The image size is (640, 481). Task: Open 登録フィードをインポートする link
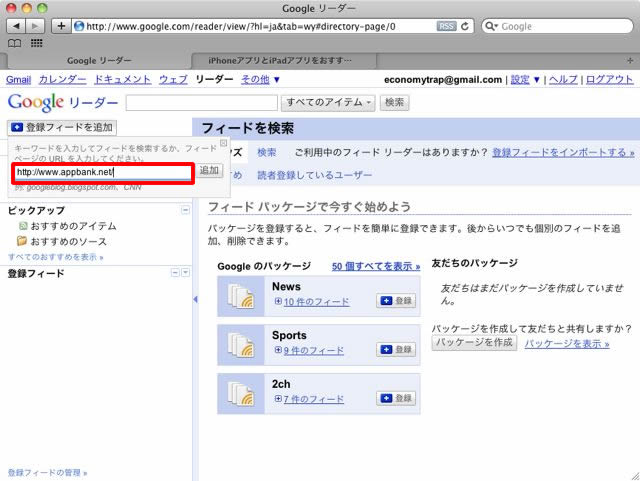tap(563, 152)
